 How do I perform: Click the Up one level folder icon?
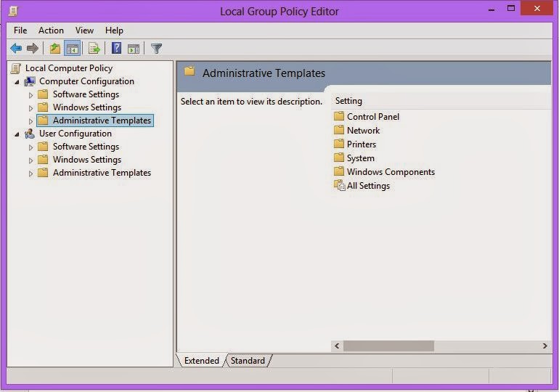pyautogui.click(x=54, y=48)
